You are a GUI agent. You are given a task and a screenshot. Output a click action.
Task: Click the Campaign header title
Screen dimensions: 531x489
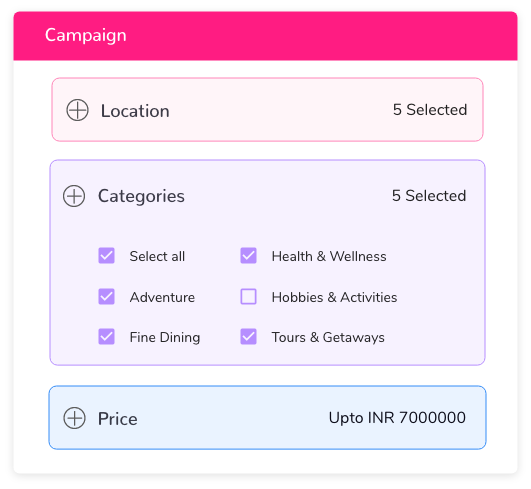click(86, 36)
